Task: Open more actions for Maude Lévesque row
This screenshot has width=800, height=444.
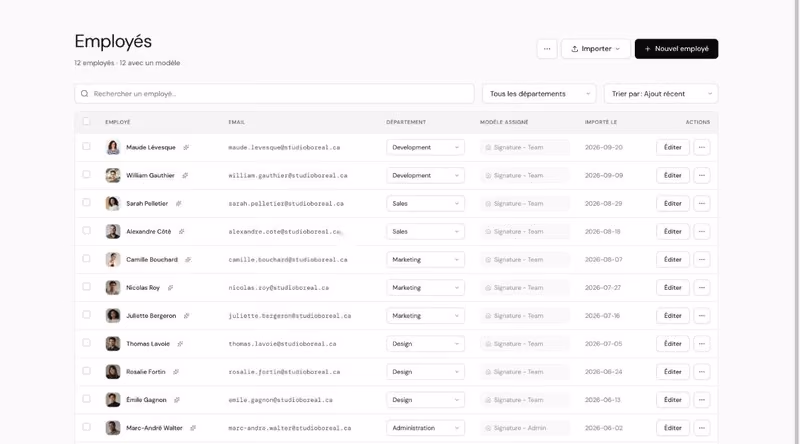Action: 702,147
